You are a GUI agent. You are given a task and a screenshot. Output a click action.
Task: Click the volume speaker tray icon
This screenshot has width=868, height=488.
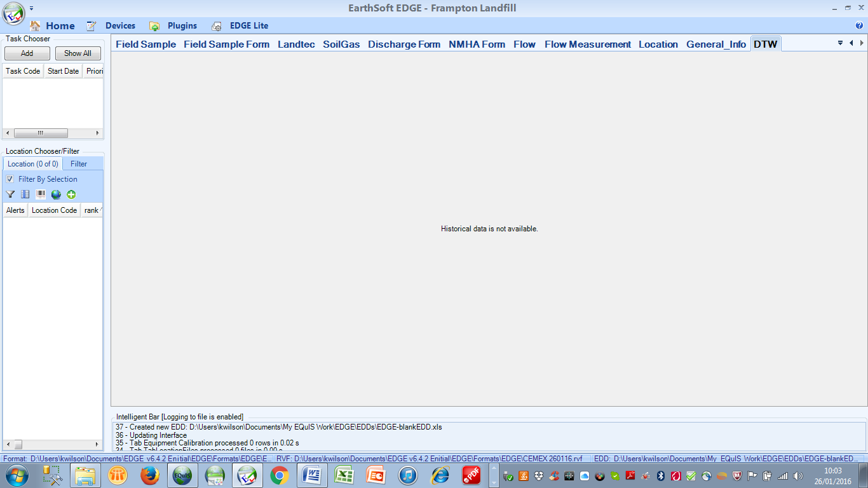click(798, 476)
